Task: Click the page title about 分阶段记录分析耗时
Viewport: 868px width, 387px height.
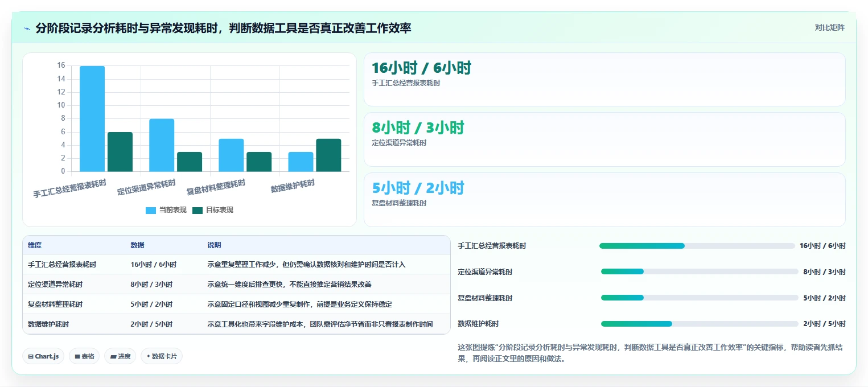Action: (x=223, y=28)
